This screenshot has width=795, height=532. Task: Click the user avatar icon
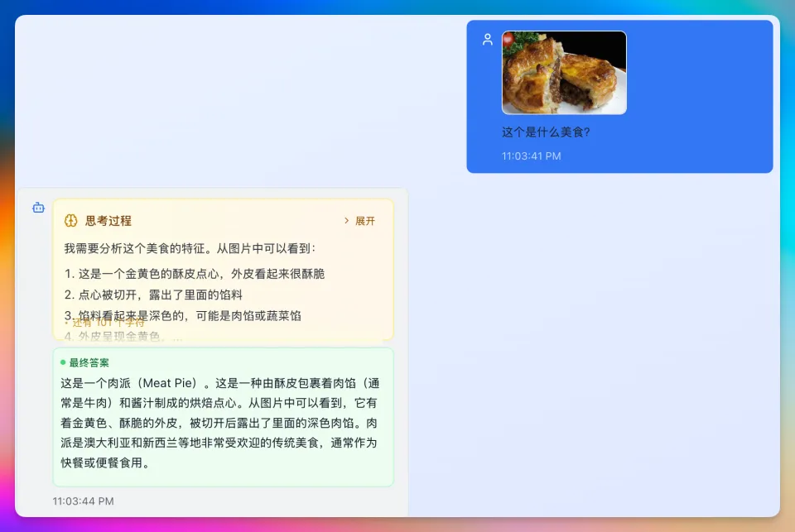[x=488, y=39]
